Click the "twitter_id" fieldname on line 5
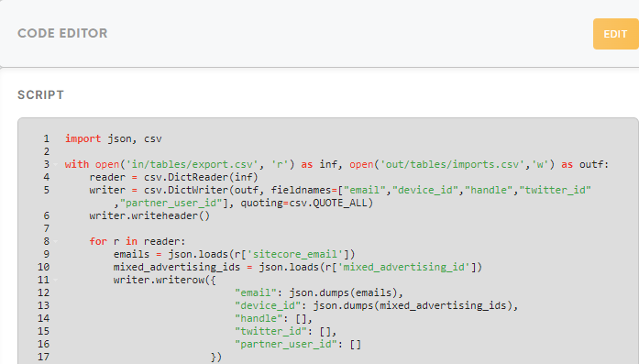 (555, 191)
